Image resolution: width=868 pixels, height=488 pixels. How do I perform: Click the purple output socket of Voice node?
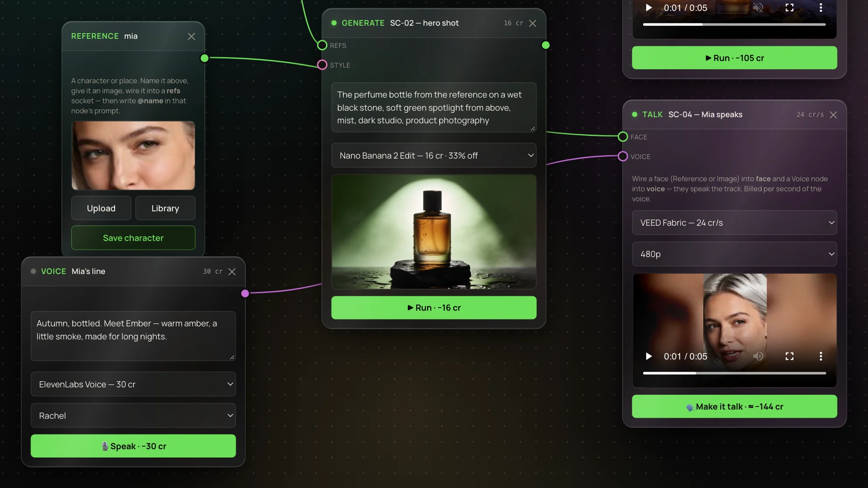245,294
